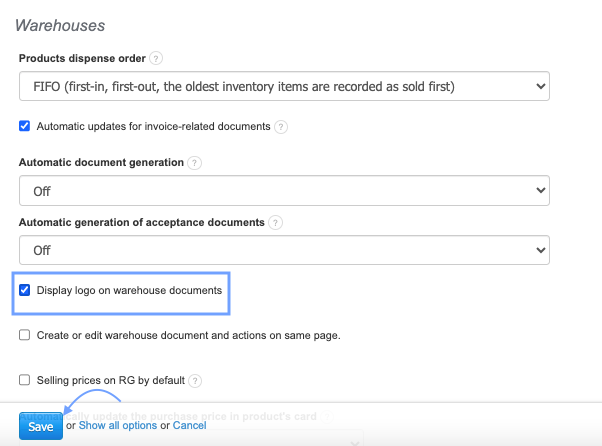
Task: Enable Create or edit warehouse document on same page
Action: [x=25, y=335]
